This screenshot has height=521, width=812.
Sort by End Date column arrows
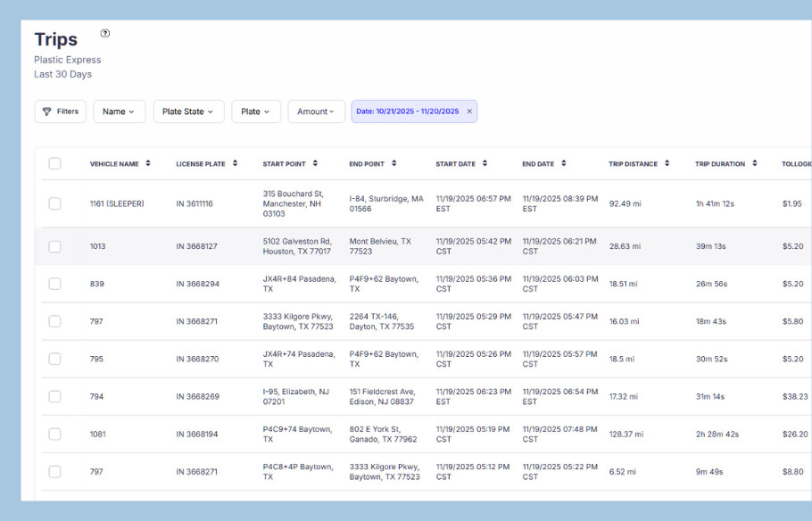point(564,163)
